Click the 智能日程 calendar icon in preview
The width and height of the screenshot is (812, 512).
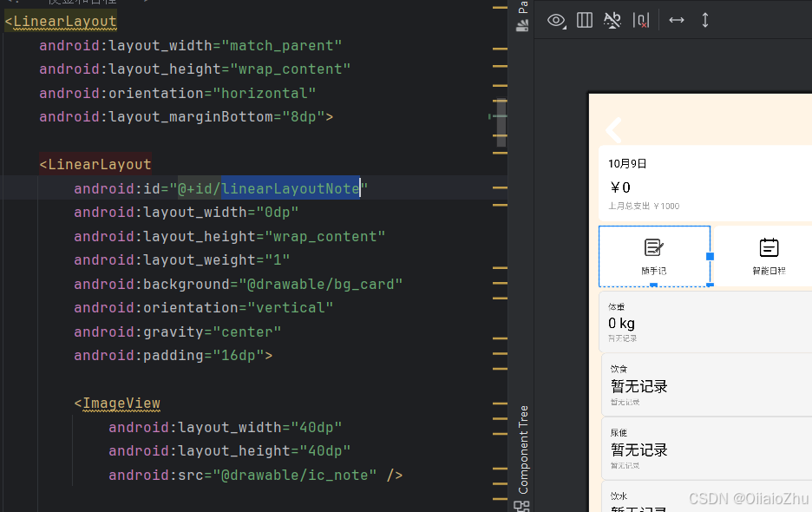[769, 247]
